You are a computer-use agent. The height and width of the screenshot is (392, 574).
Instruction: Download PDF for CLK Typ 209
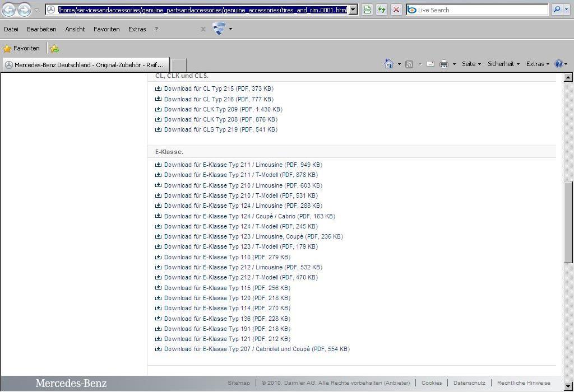[223, 109]
